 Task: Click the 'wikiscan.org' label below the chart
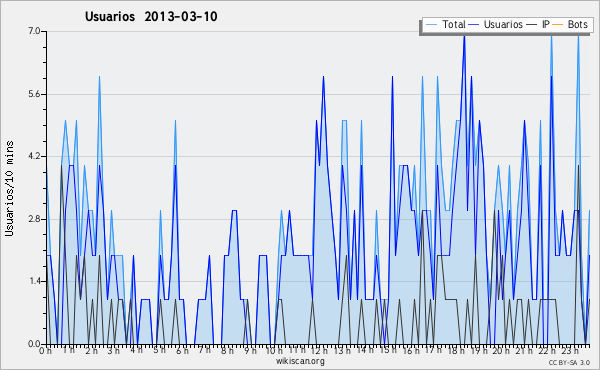click(300, 361)
